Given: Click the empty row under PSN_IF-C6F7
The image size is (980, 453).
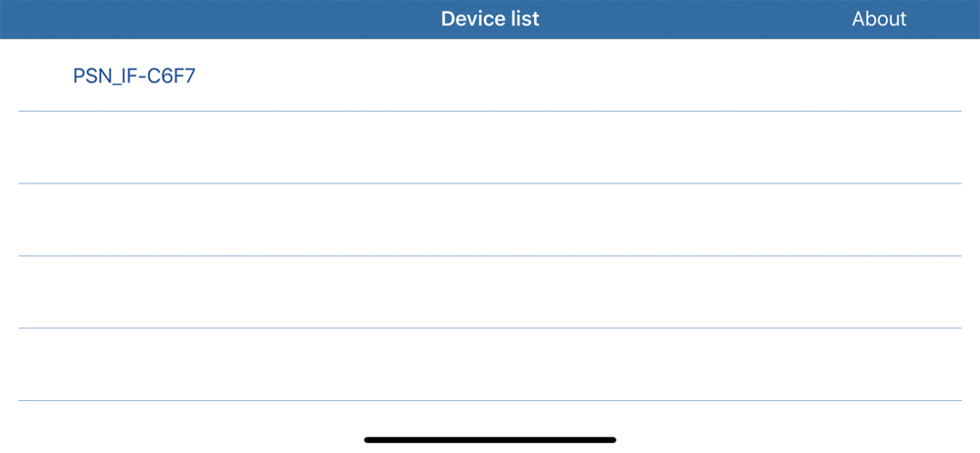Looking at the screenshot, I should 490,148.
